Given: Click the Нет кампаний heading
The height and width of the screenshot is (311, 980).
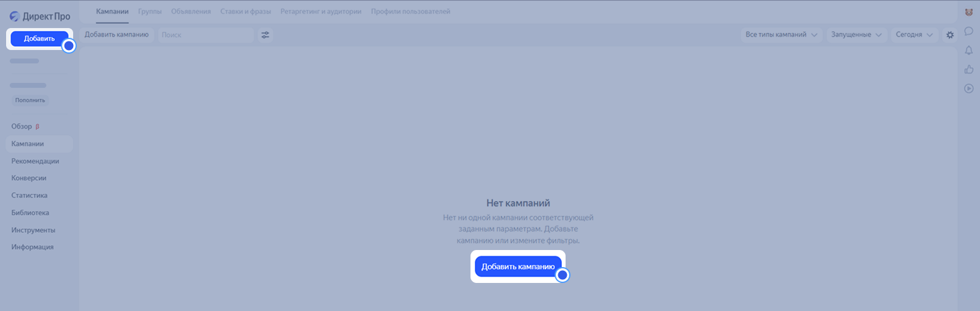Looking at the screenshot, I should [518, 203].
